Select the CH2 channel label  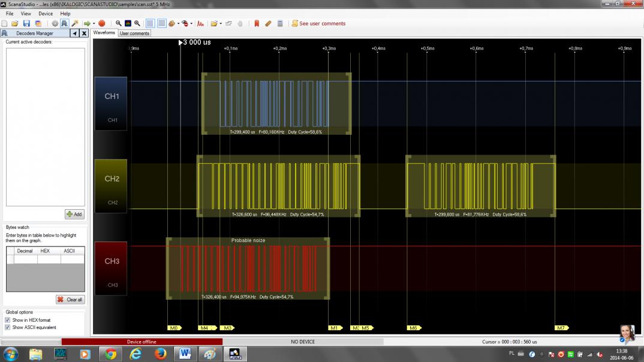click(112, 186)
